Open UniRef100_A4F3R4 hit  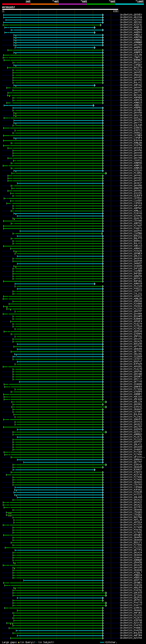(x=131, y=635)
